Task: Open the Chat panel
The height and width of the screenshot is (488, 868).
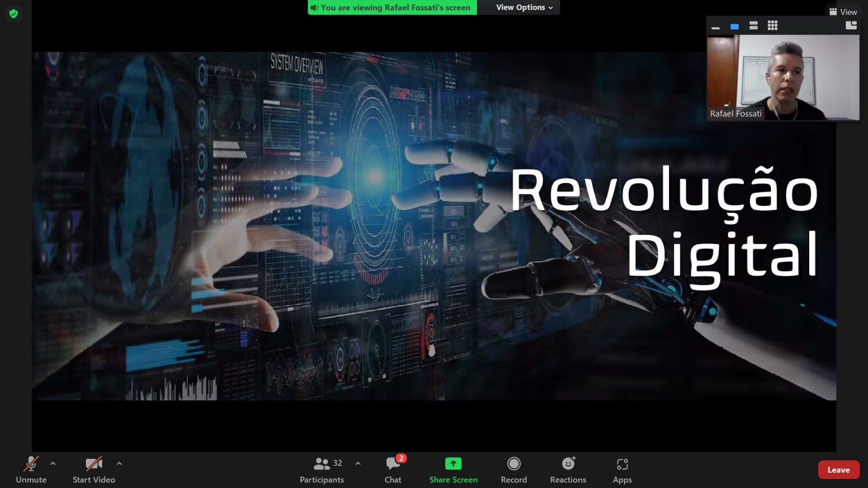Action: pyautogui.click(x=393, y=469)
